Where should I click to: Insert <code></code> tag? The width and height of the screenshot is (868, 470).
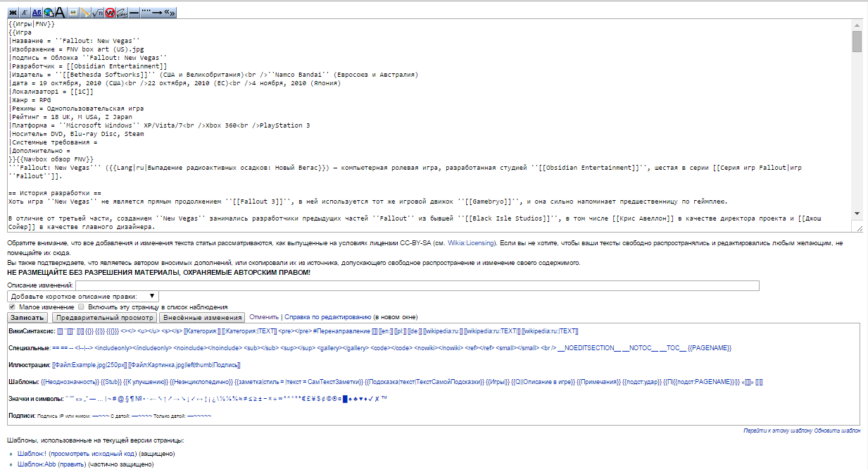coord(391,348)
